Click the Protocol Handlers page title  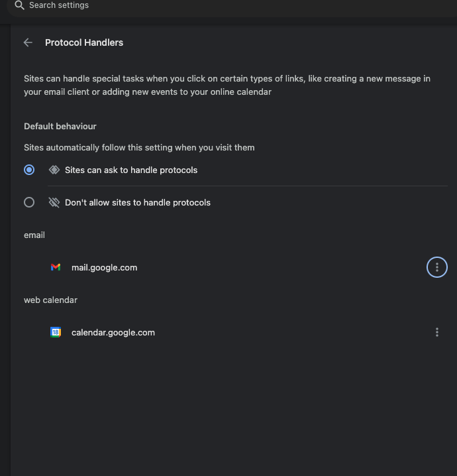(x=84, y=42)
